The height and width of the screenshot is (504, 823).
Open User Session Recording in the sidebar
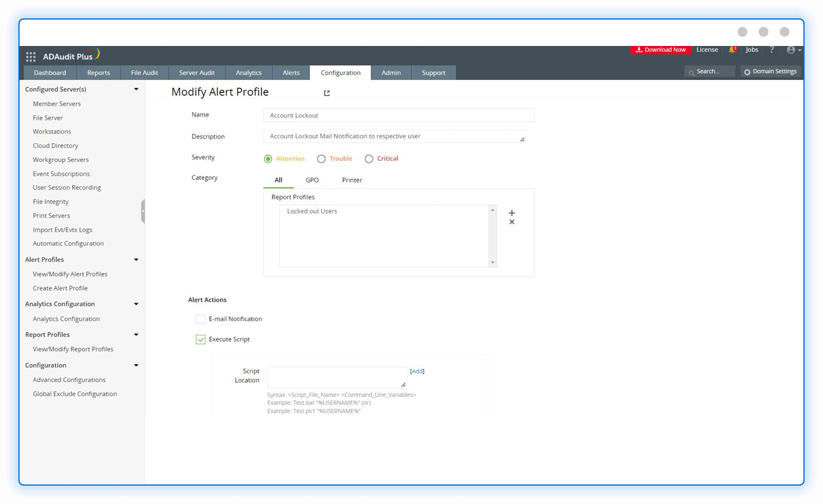click(x=67, y=188)
